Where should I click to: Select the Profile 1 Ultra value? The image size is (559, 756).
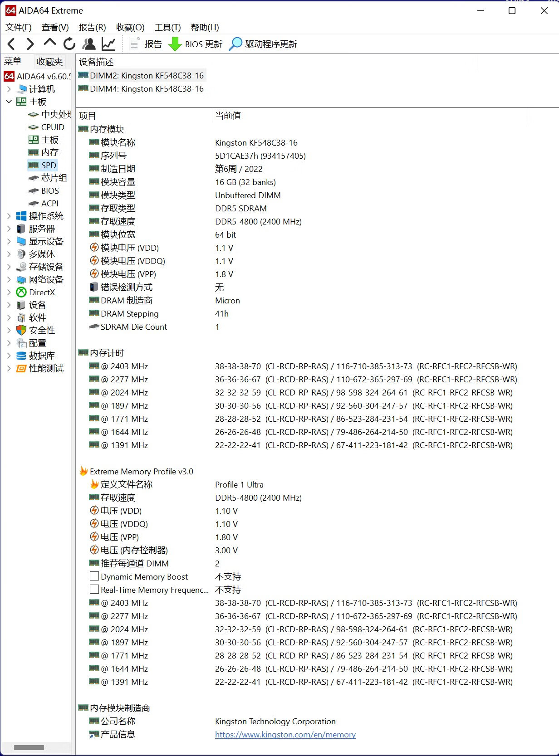click(x=239, y=484)
